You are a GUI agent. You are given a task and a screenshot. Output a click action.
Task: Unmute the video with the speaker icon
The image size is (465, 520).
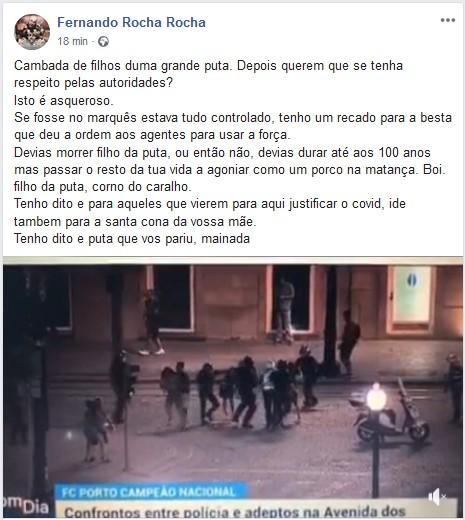pyautogui.click(x=437, y=497)
